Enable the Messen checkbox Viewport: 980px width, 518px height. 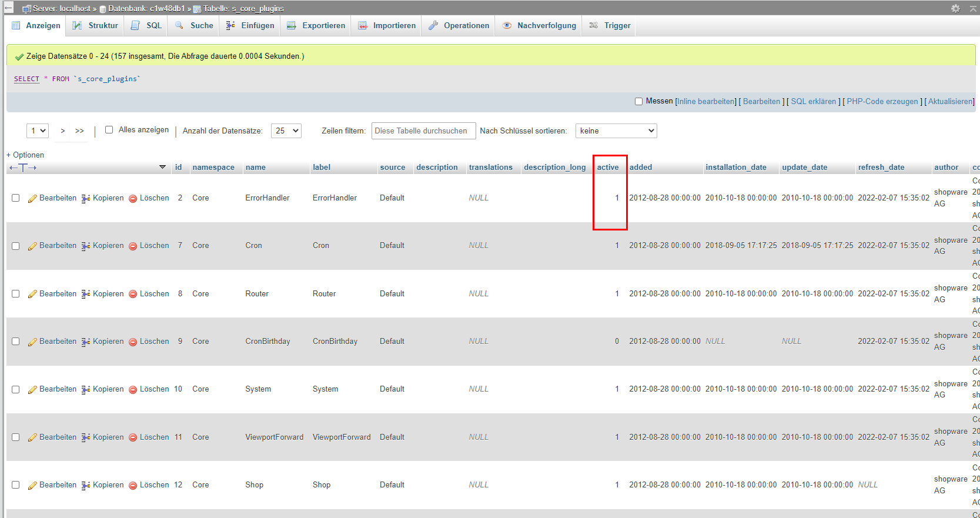[638, 102]
